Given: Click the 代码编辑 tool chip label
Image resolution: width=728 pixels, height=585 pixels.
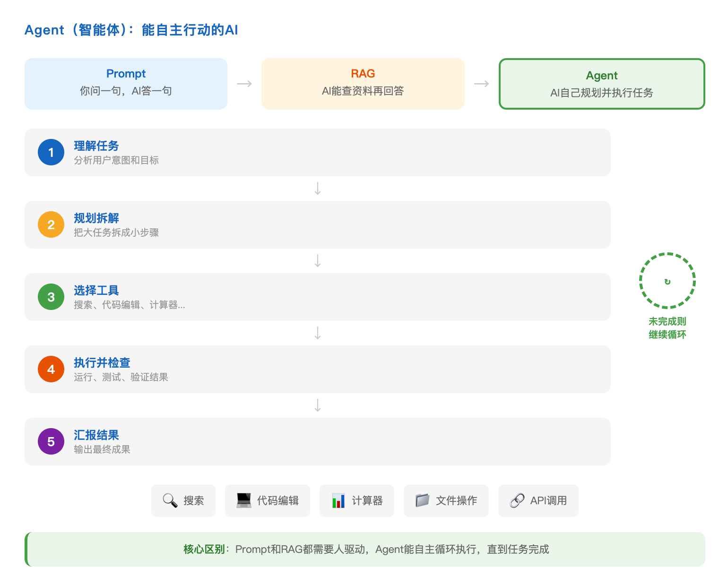Looking at the screenshot, I should [278, 500].
